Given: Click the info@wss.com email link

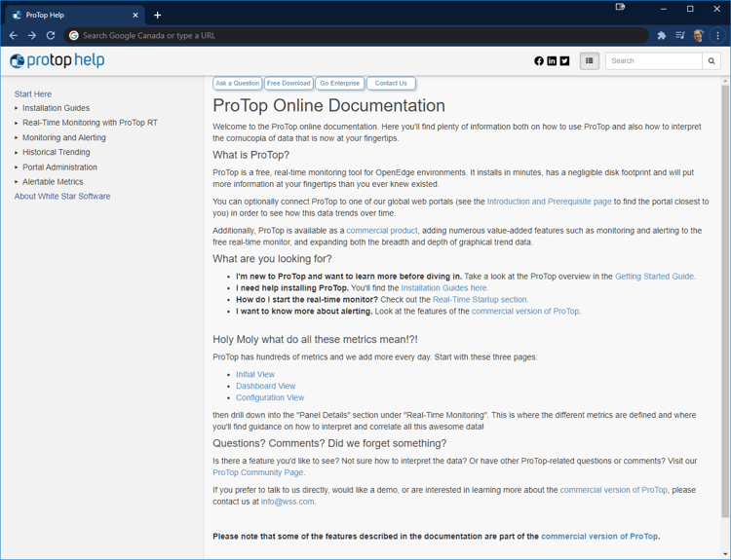Looking at the screenshot, I should (288, 502).
